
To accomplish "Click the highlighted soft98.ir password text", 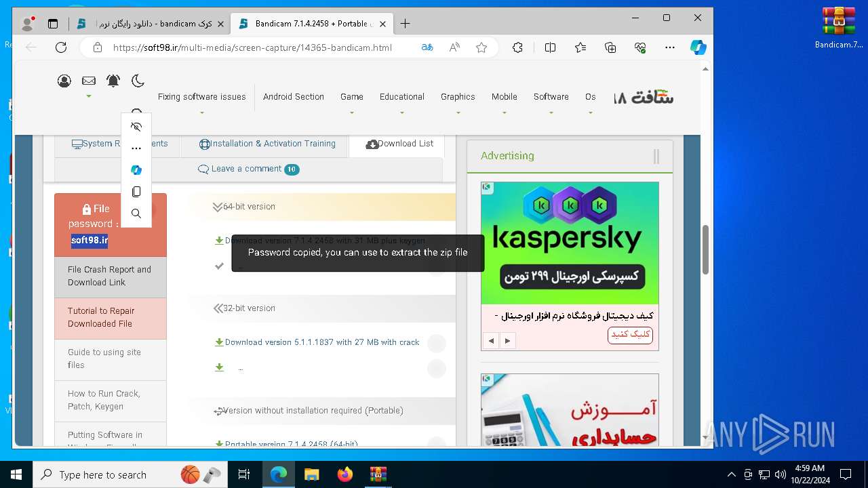I will tap(90, 240).
